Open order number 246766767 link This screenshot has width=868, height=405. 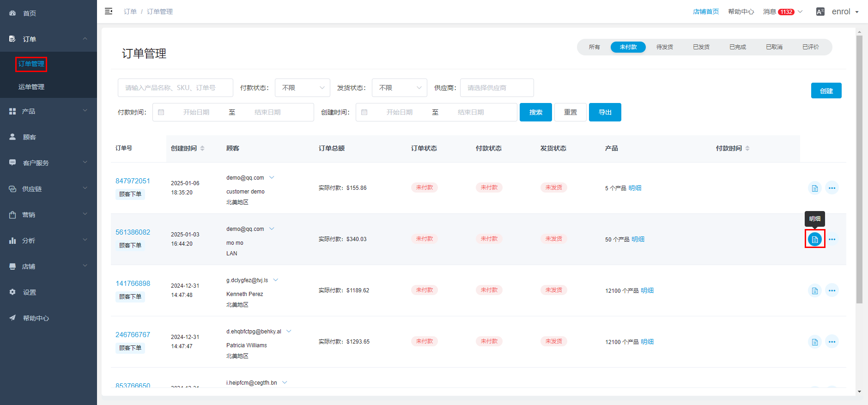coord(133,335)
